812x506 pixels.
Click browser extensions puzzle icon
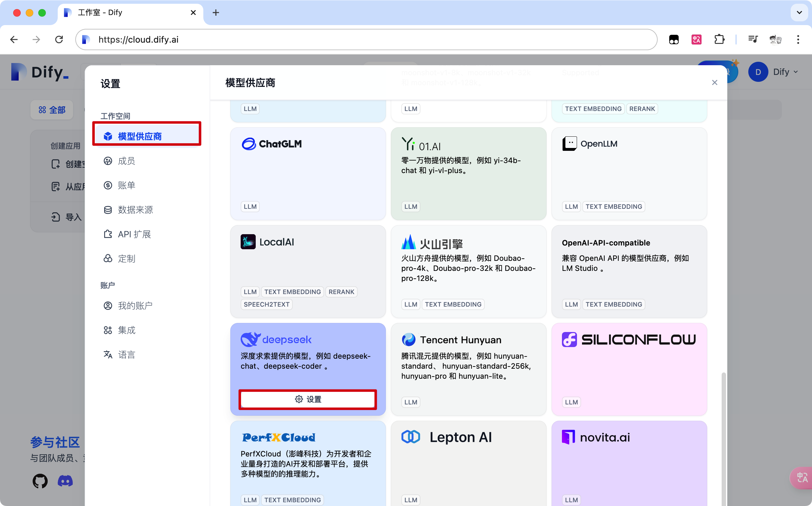[x=719, y=40]
